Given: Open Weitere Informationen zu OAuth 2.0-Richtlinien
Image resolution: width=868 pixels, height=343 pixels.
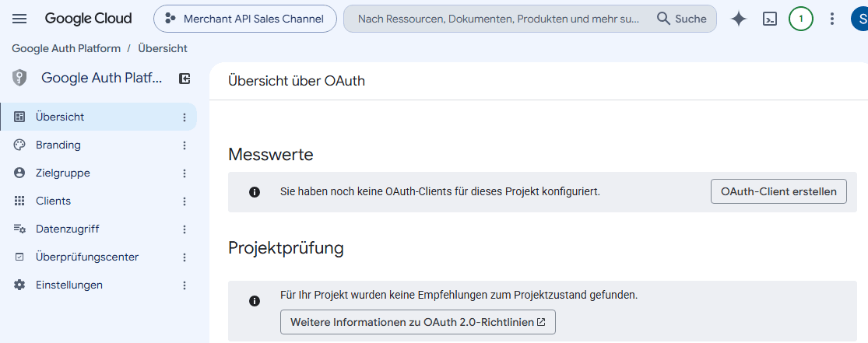Looking at the screenshot, I should coord(418,322).
